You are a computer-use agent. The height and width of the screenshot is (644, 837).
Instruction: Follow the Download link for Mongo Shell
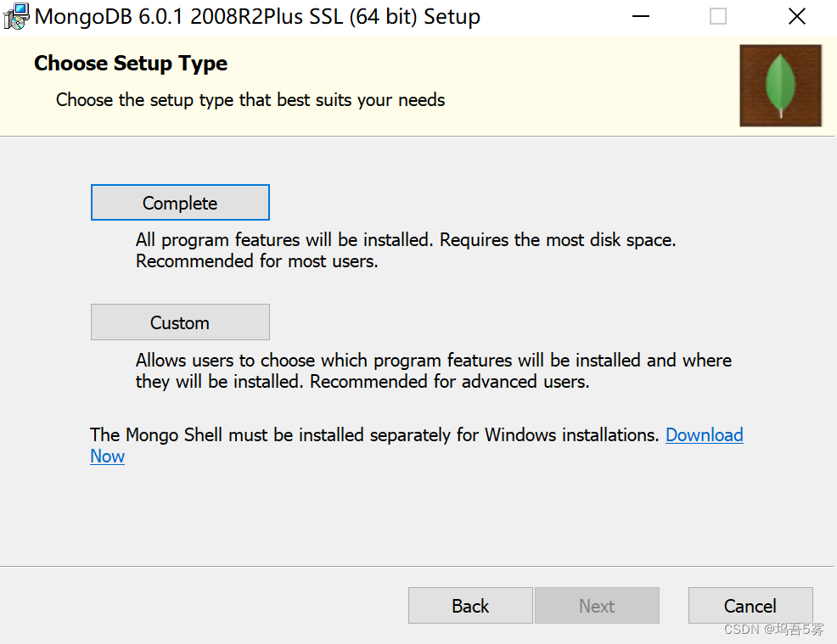coord(704,434)
